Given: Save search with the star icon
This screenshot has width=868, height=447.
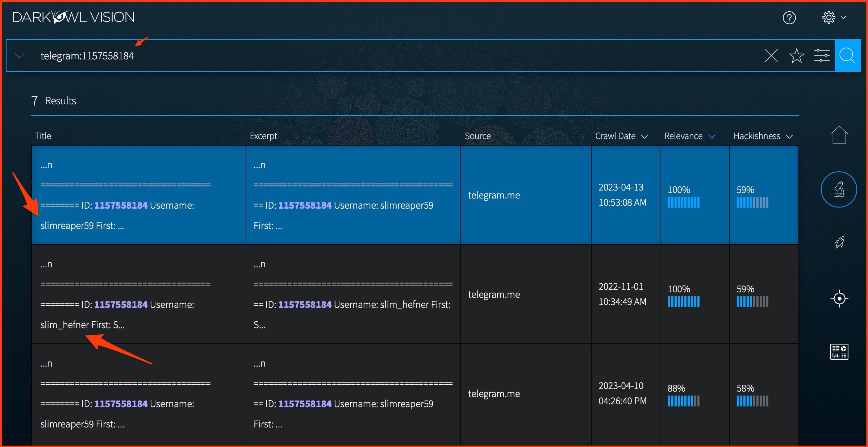Looking at the screenshot, I should point(796,56).
